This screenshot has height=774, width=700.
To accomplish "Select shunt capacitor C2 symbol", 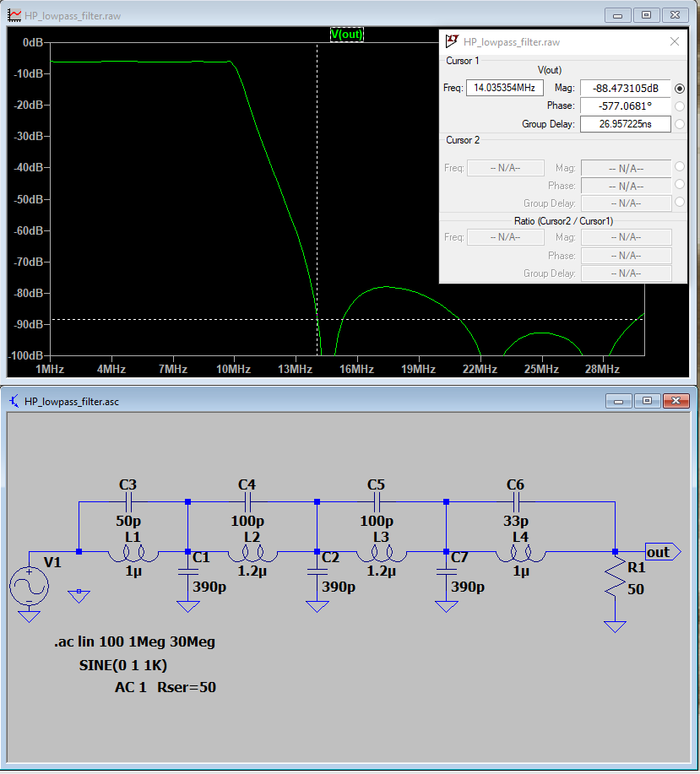I will (317, 572).
